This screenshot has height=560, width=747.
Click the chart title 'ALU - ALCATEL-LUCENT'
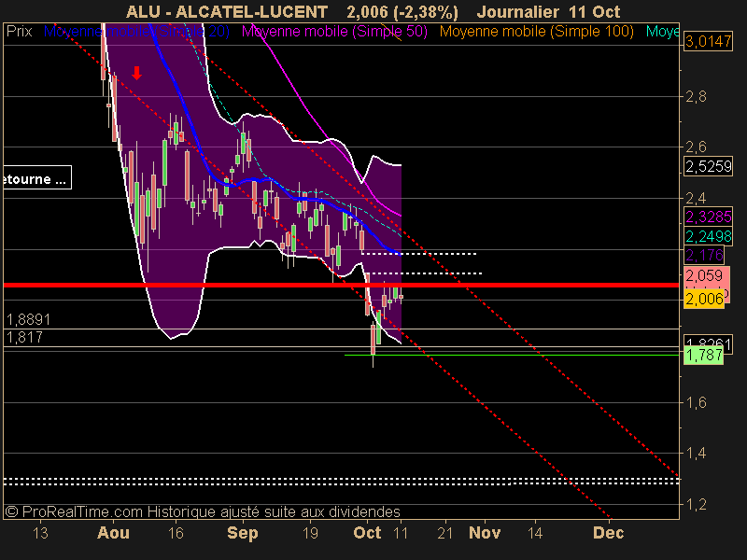tap(227, 11)
